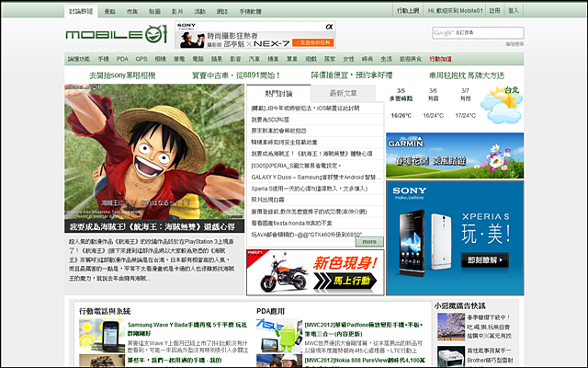Open the 活動 top menu item
The image size is (588, 368).
coord(200,12)
